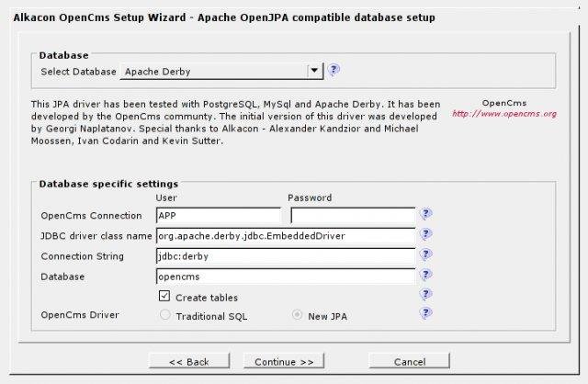The image size is (588, 384).
Task: Click the Select Database label
Action: tap(78, 72)
